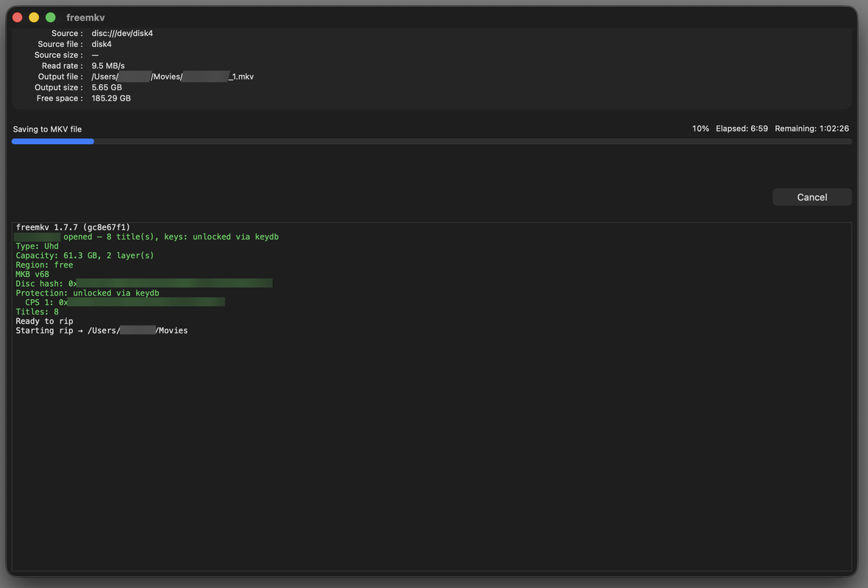Click the Remaining: 1:02:26 time
Viewport: 868px width, 588px height.
(811, 129)
